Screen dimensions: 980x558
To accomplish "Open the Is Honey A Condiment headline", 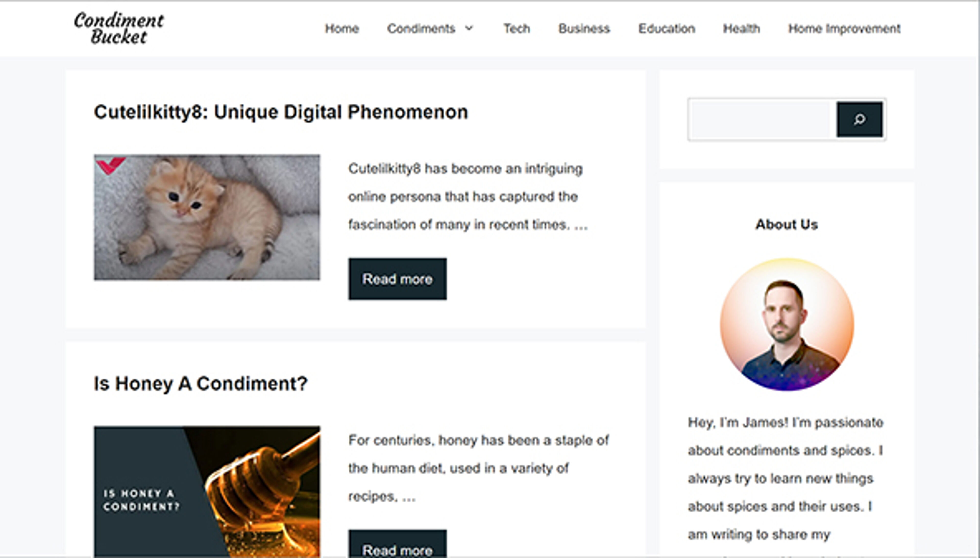I will click(x=200, y=384).
